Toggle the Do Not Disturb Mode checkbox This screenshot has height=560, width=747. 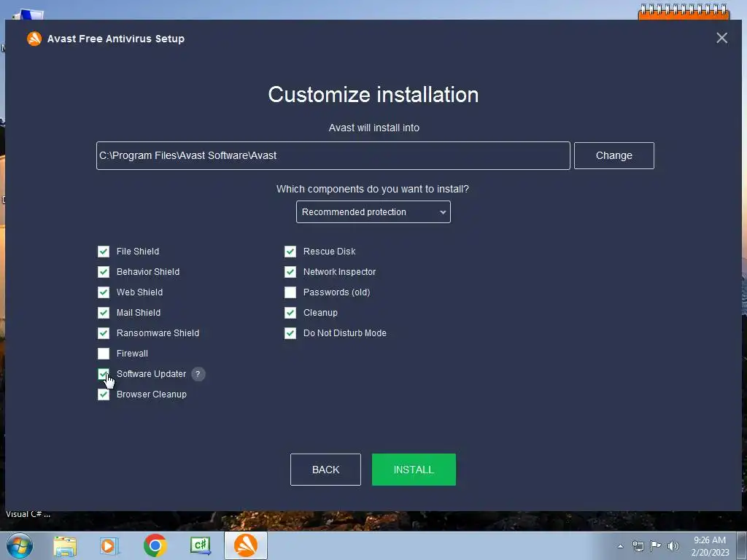point(290,333)
